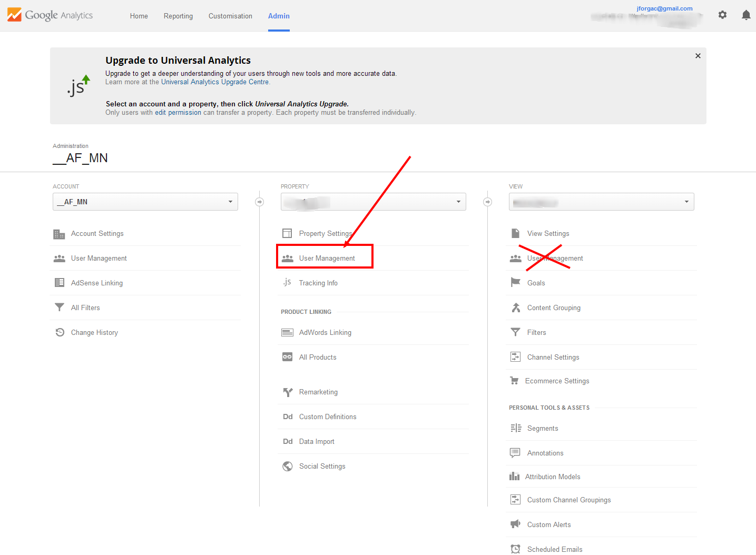
Task: Click the account User Management people icon
Action: (x=59, y=259)
